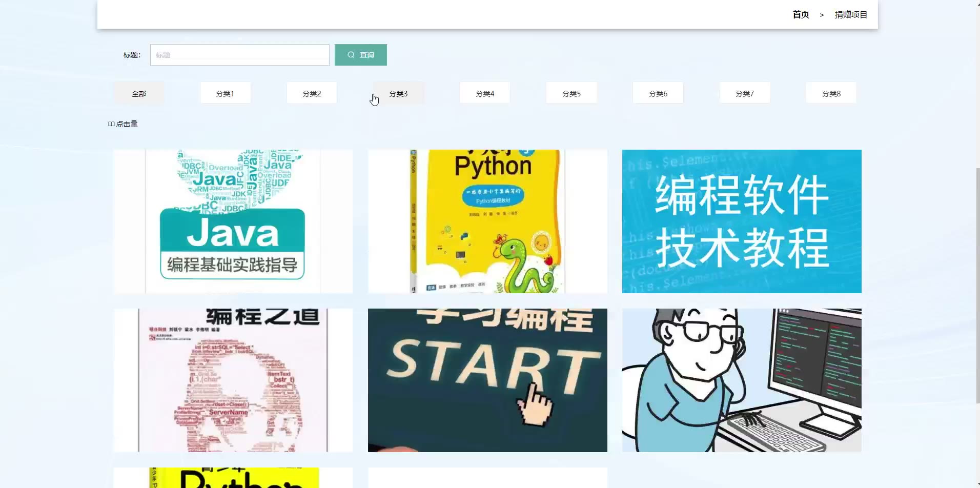
Task: Click the 标题 search input field
Action: click(239, 55)
